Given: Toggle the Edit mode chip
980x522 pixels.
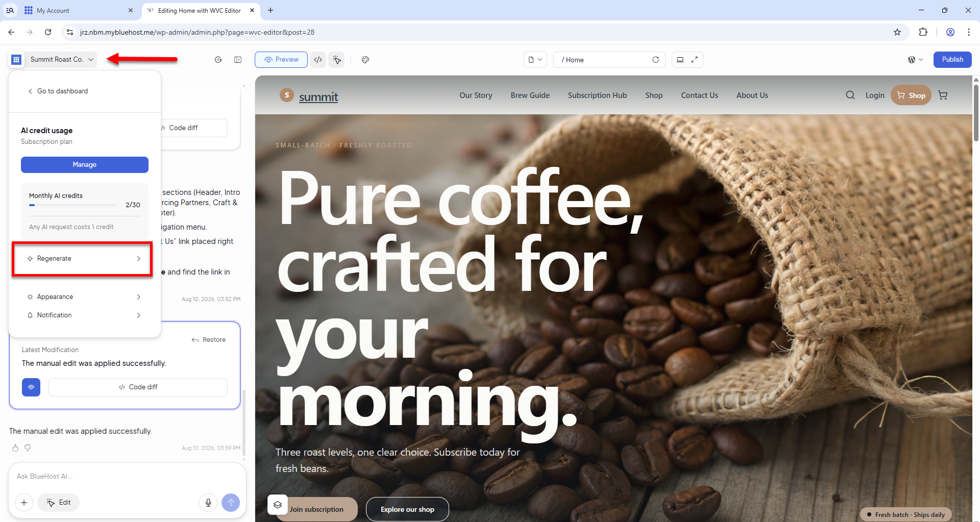Looking at the screenshot, I should [x=58, y=503].
